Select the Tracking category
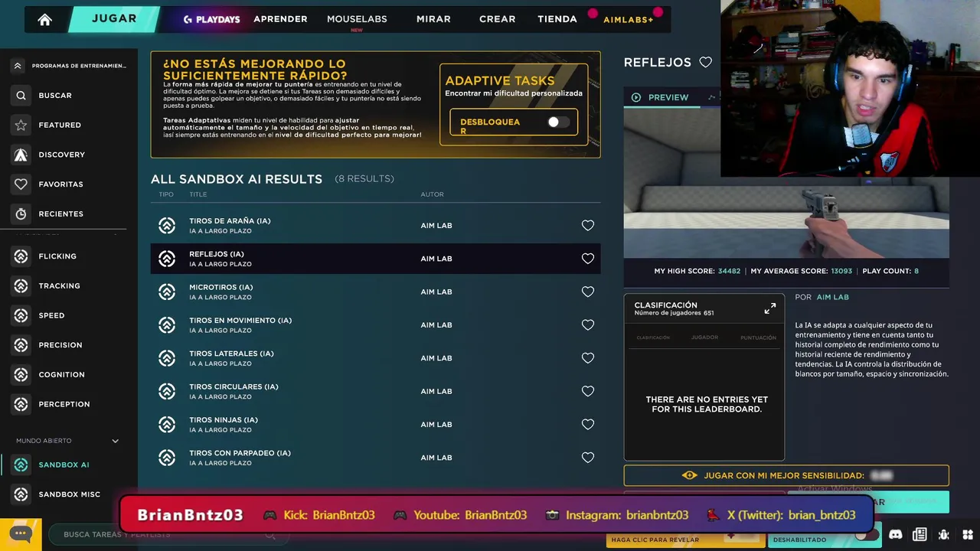980x551 pixels. tap(59, 285)
